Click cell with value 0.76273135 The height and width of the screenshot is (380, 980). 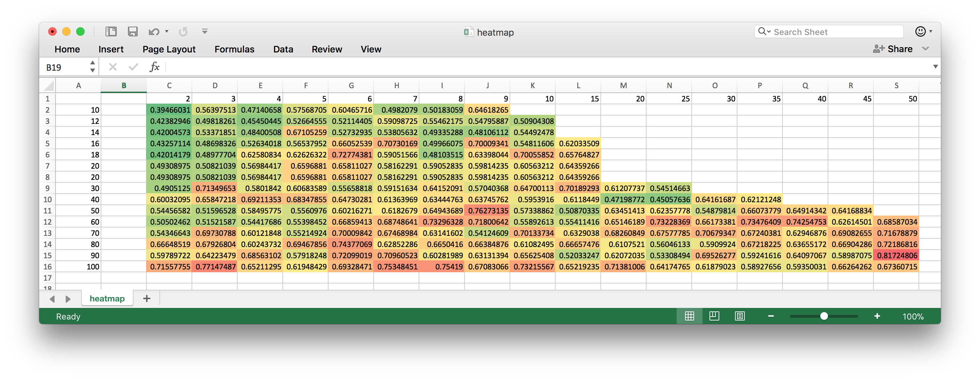(487, 211)
